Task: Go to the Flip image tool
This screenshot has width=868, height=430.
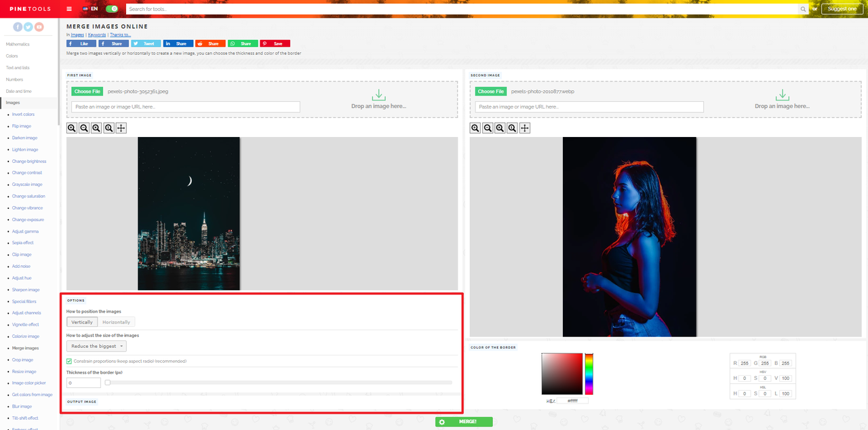Action: [x=21, y=126]
